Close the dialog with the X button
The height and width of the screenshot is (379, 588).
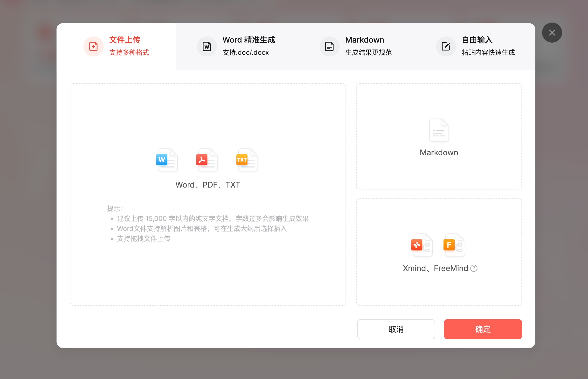[x=552, y=32]
